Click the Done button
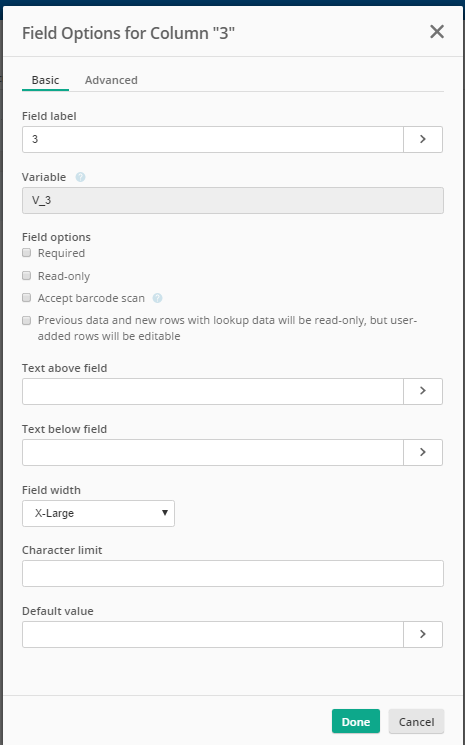The image size is (465, 745). pos(356,721)
